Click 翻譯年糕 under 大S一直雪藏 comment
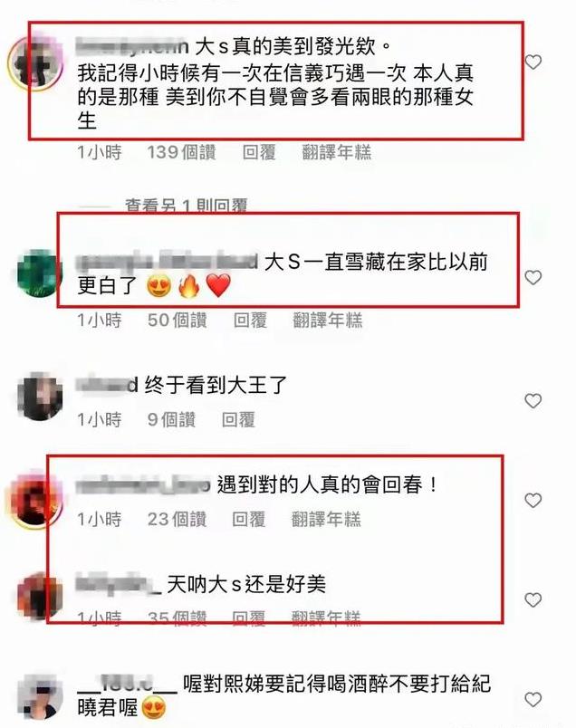576x728 pixels. click(328, 321)
